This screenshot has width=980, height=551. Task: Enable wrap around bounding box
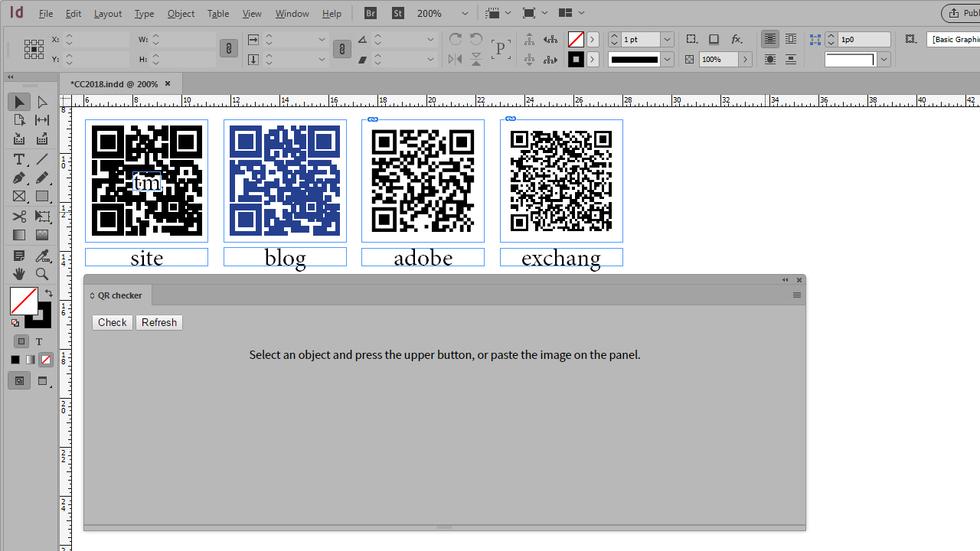coord(791,39)
